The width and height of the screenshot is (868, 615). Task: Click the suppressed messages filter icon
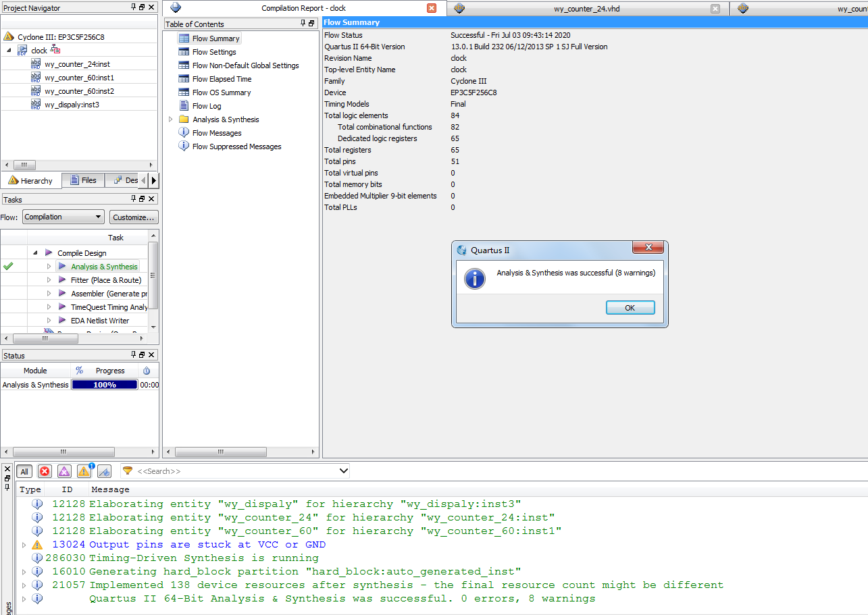[104, 471]
